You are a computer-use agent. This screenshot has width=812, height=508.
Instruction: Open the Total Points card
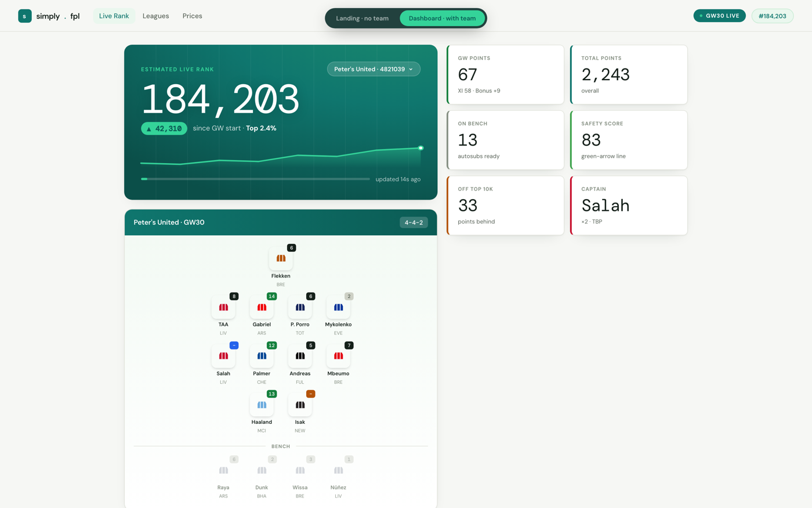tap(629, 75)
